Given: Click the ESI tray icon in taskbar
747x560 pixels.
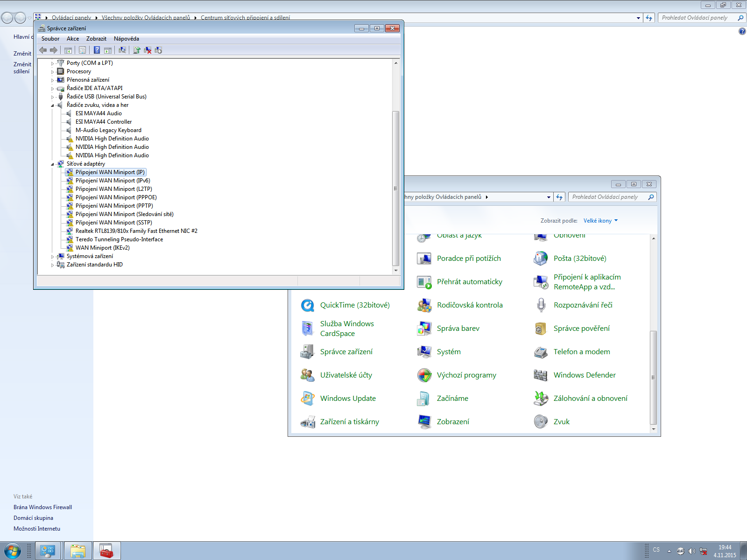Looking at the screenshot, I should click(681, 551).
